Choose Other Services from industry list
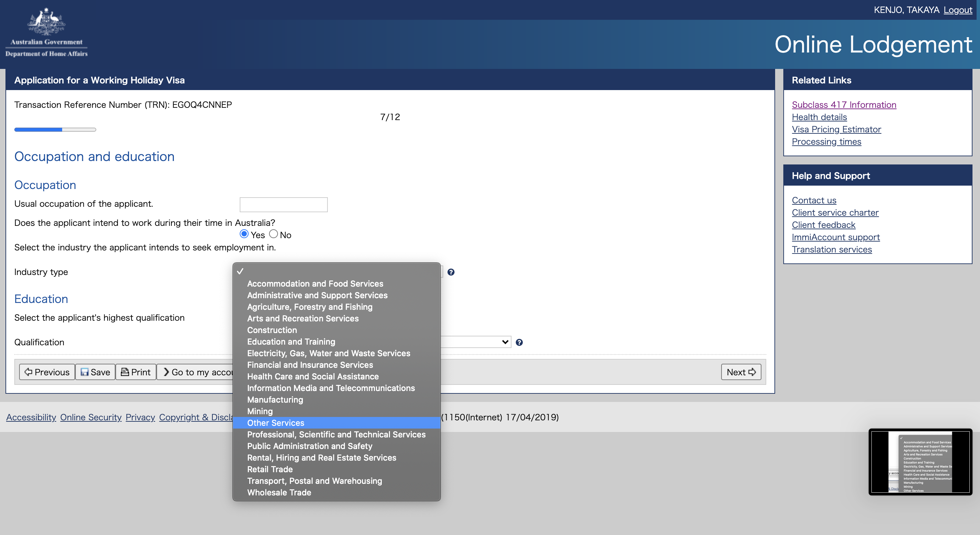 point(276,423)
